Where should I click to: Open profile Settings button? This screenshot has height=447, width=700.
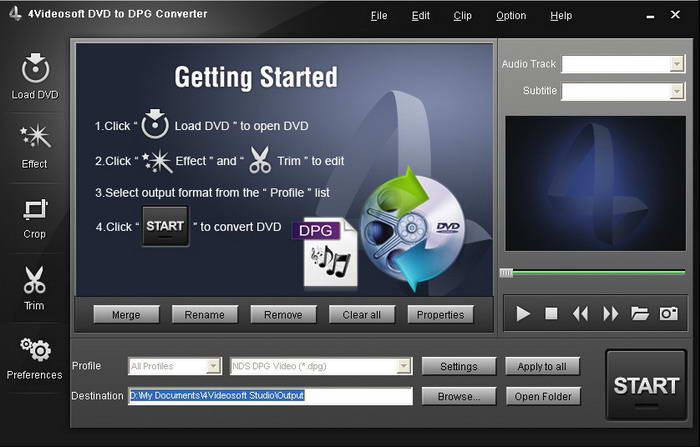tap(459, 366)
